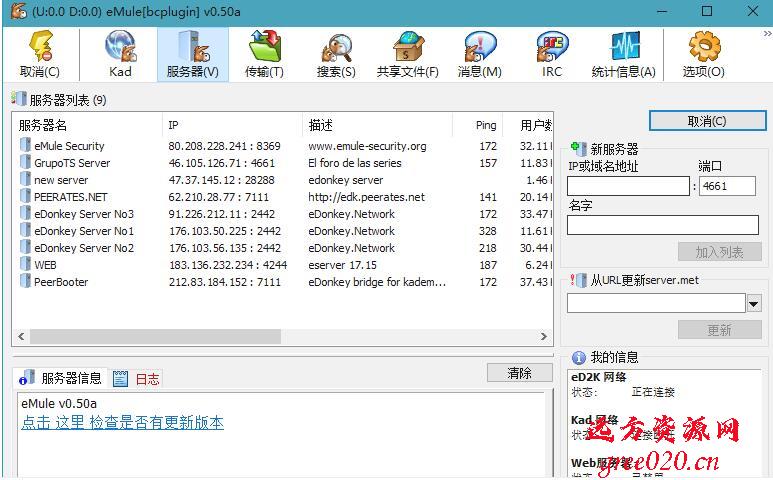Click the 端口 port field showing 4661

click(727, 186)
